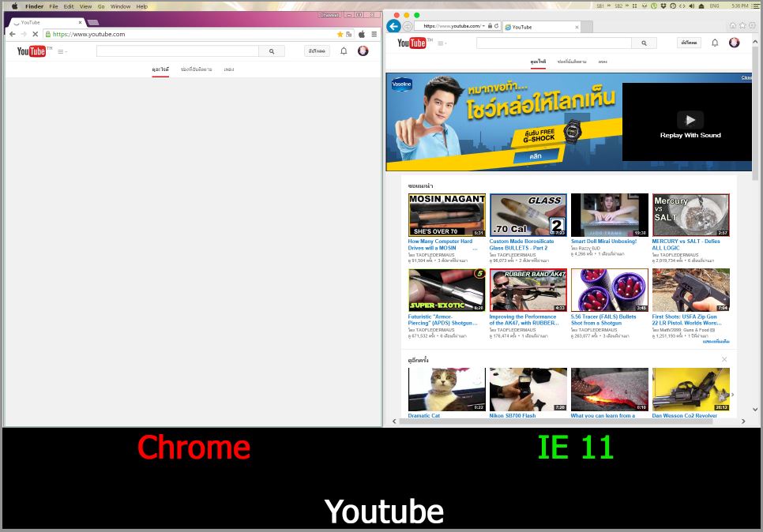Click the upload button in Chrome YouTube
This screenshot has width=763, height=532.
(x=317, y=51)
